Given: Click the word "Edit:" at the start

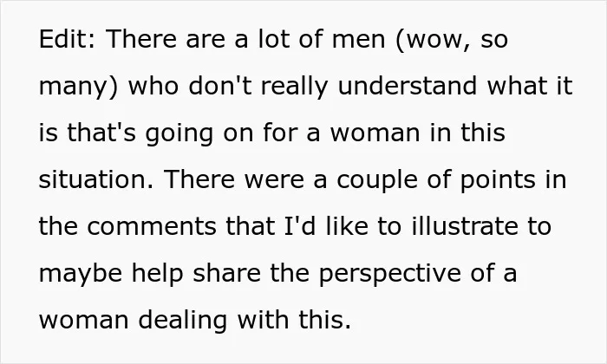Looking at the screenshot, I should coord(67,39).
